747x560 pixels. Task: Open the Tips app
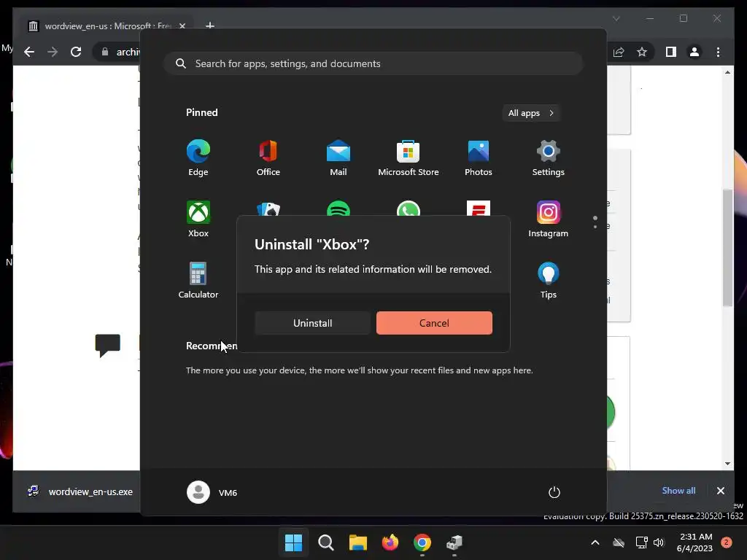[x=549, y=280]
